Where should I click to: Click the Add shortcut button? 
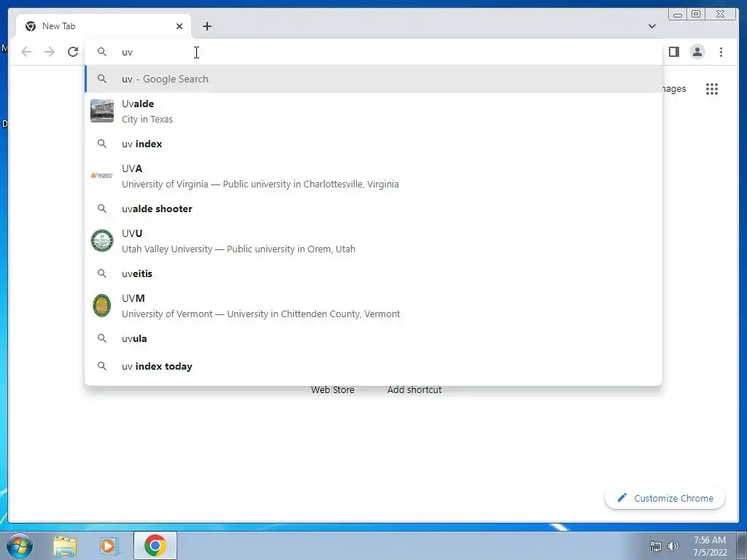pos(414,389)
